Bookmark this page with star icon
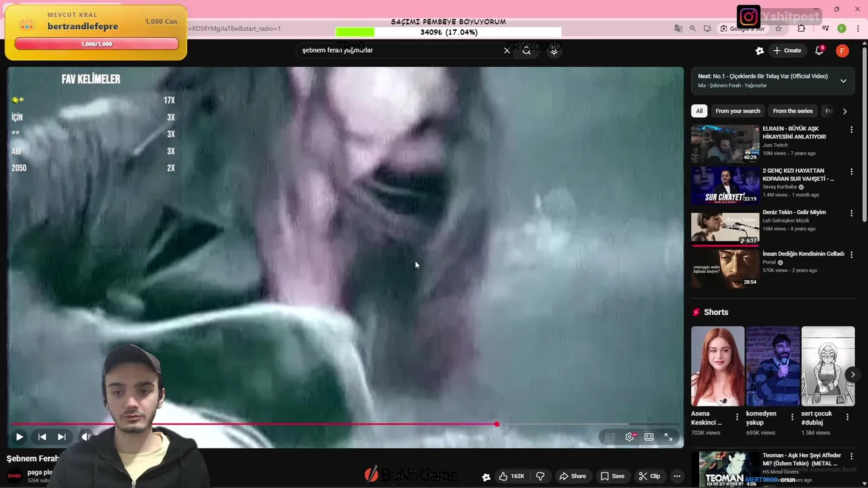This screenshot has width=868, height=488. pyautogui.click(x=778, y=28)
